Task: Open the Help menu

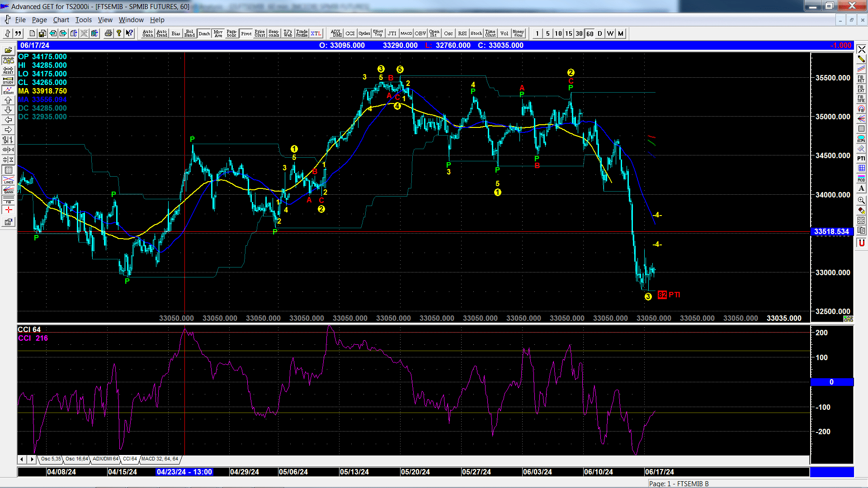Action: (157, 20)
